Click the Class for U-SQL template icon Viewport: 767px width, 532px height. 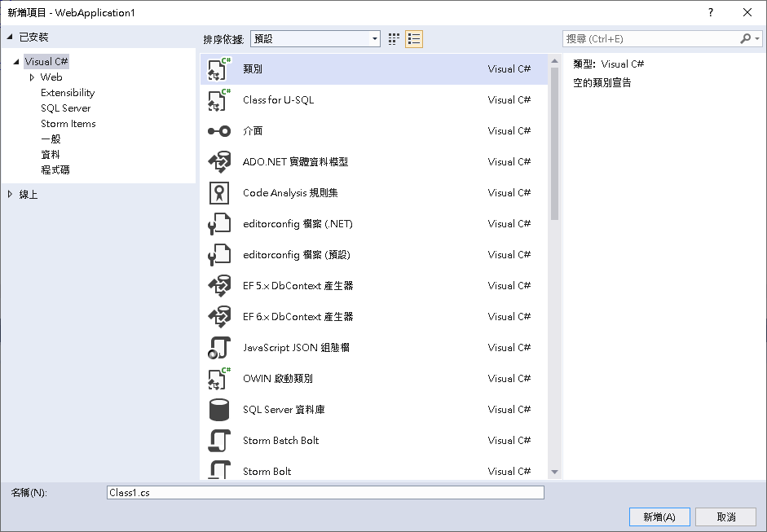pyautogui.click(x=219, y=99)
